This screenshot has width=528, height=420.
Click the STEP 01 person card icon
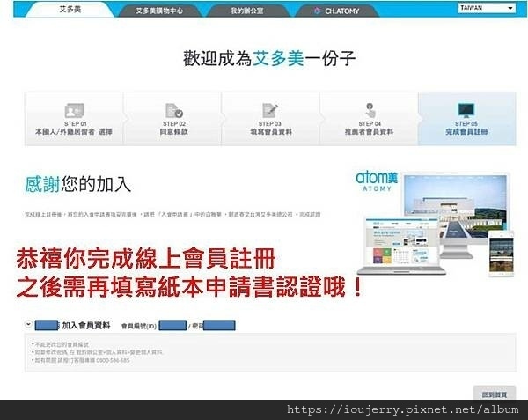click(x=74, y=110)
